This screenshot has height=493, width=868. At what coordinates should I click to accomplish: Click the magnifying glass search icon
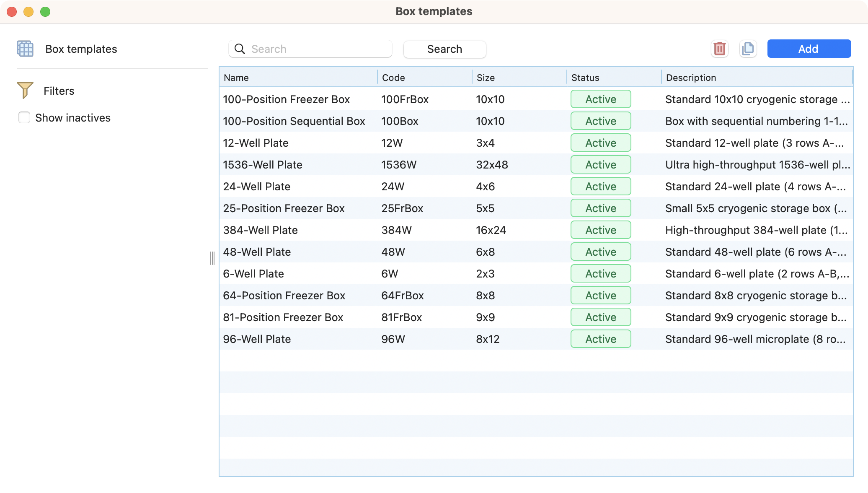click(x=240, y=49)
